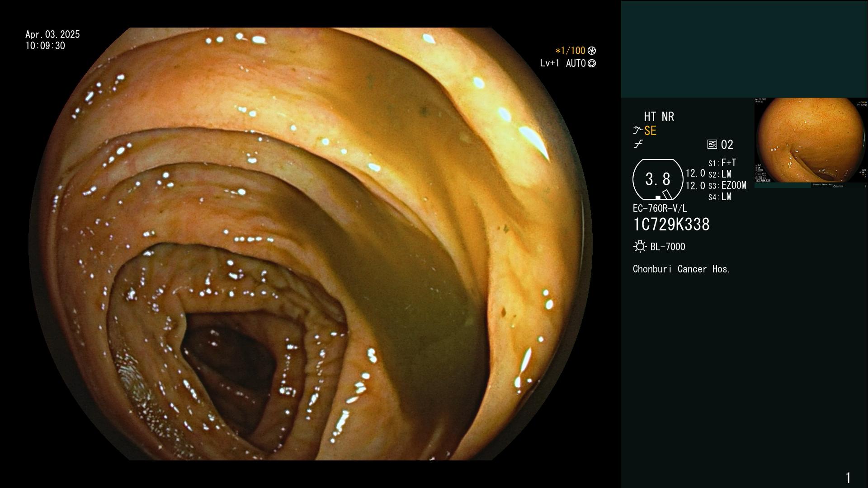868x488 pixels.
Task: Click the scope zoom indicator showing 3.8
Action: pyautogui.click(x=658, y=179)
